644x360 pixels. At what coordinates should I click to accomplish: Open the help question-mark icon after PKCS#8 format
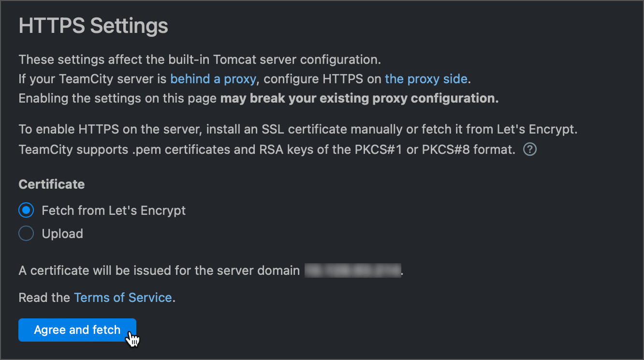coord(530,150)
